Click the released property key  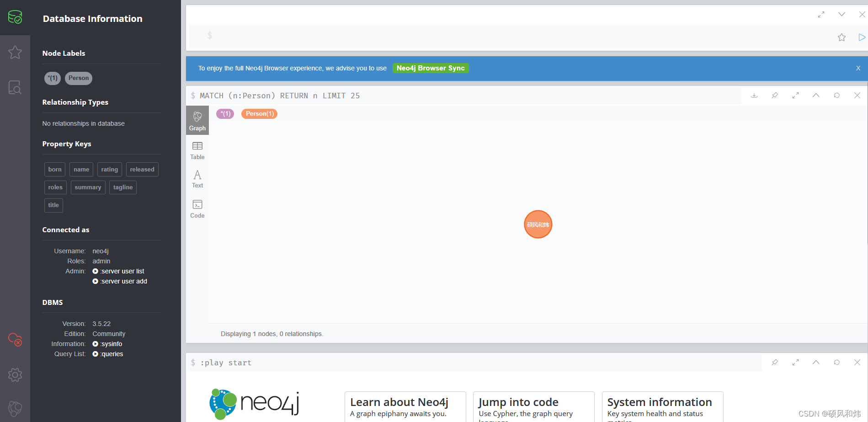(142, 170)
